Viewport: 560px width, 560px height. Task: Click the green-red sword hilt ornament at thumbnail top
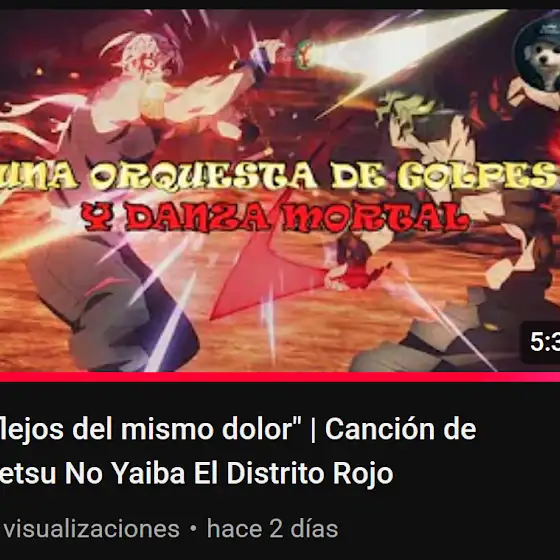(304, 55)
